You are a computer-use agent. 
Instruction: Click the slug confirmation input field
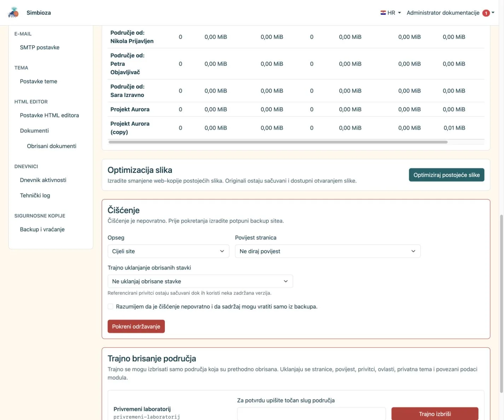tap(311, 414)
